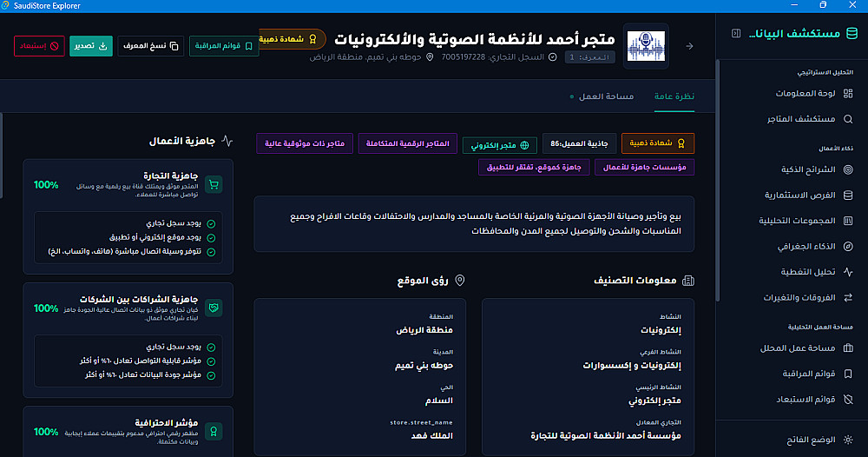This screenshot has width=868, height=457.
Task: Click the search magnifier icon in sidebar
Action: (x=848, y=118)
